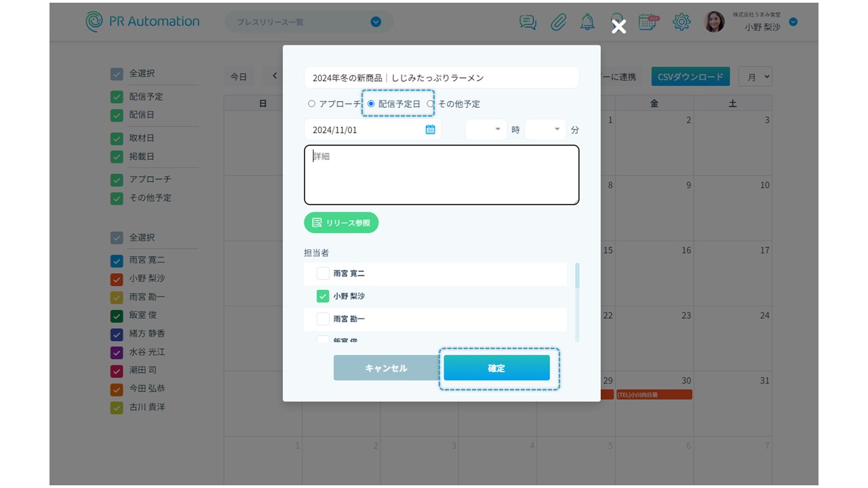This screenshot has width=868, height=488.
Task: Open the chat messages icon in header
Action: coord(528,22)
